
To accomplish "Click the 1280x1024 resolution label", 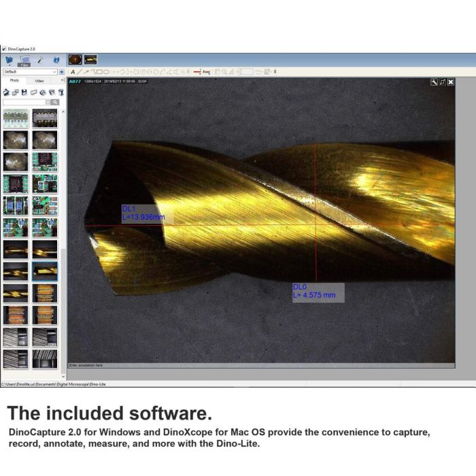I will (x=92, y=82).
